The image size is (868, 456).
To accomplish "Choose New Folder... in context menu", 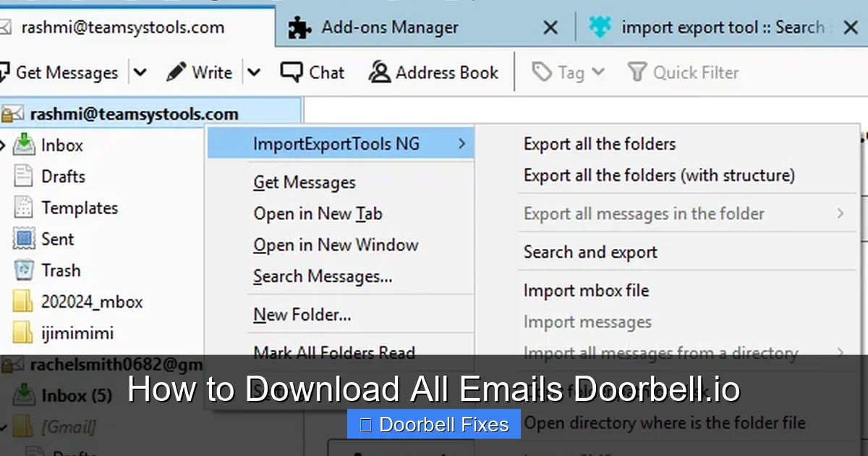I will click(302, 315).
